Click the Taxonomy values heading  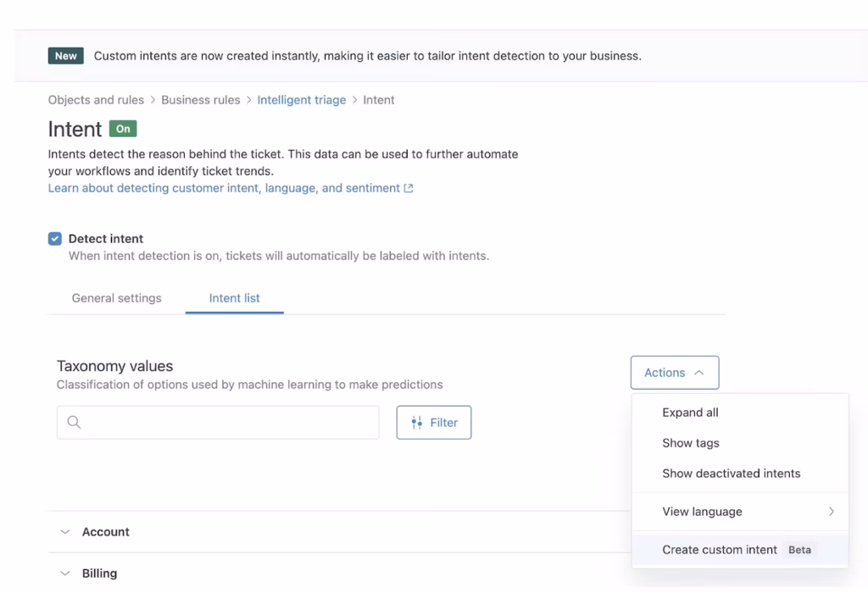(114, 366)
